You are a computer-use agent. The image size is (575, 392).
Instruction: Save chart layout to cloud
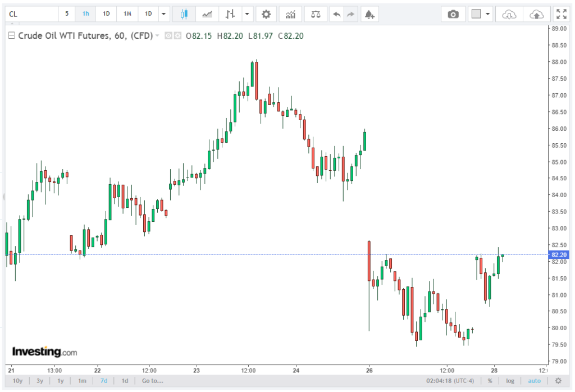pos(536,14)
